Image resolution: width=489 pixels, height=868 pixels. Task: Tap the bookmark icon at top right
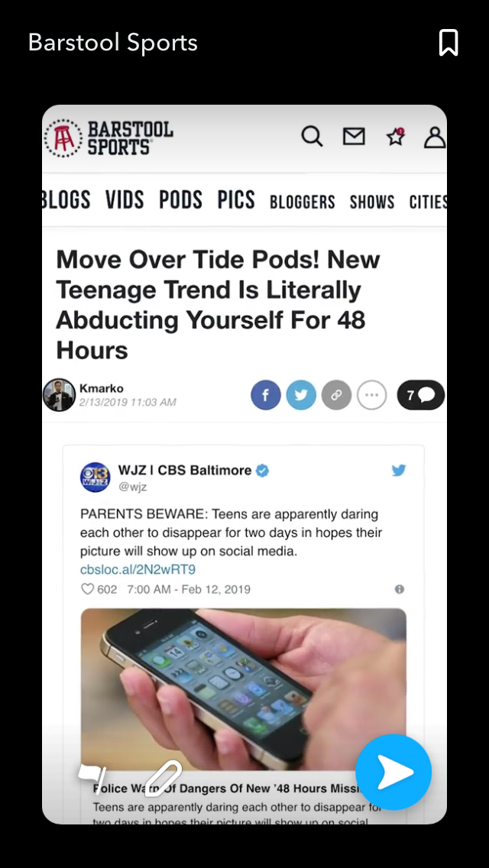tap(449, 43)
